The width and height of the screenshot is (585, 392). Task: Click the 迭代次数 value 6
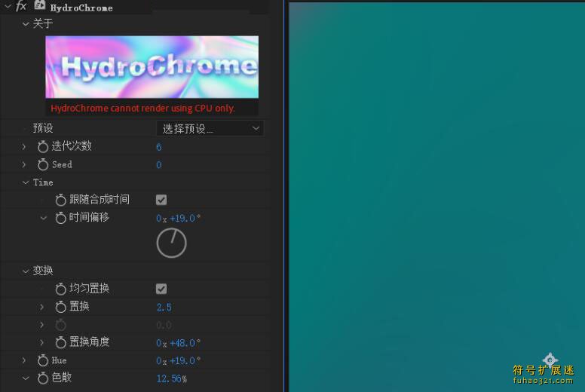coord(158,147)
